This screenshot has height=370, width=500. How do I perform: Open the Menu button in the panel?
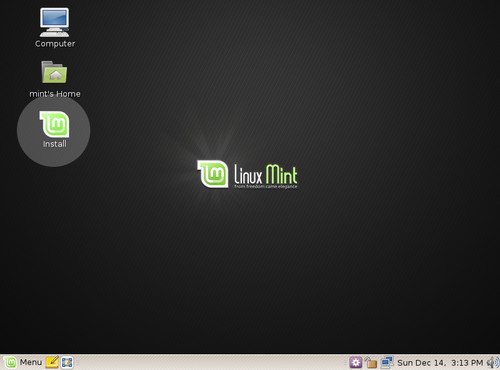31,362
